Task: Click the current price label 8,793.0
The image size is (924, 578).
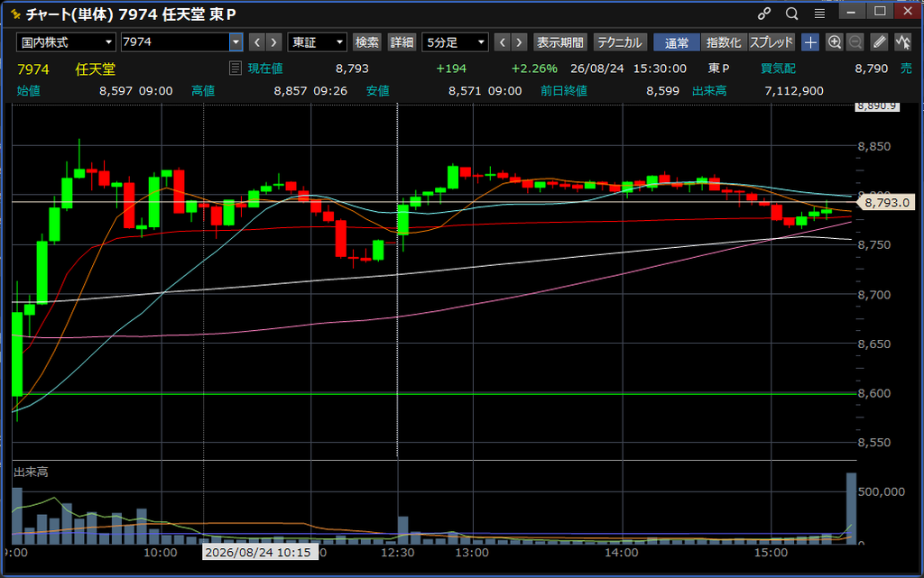Action: click(886, 203)
